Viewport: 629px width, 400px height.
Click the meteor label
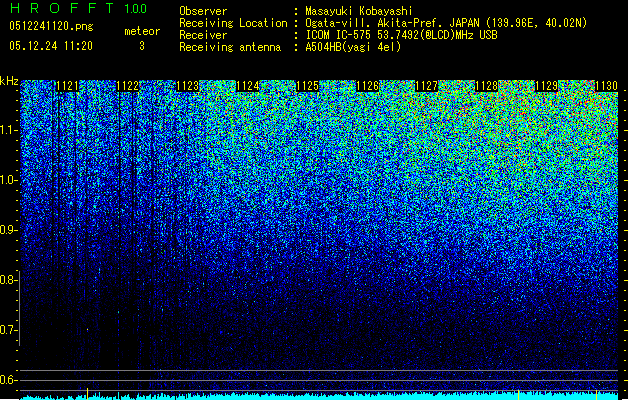[x=142, y=31]
